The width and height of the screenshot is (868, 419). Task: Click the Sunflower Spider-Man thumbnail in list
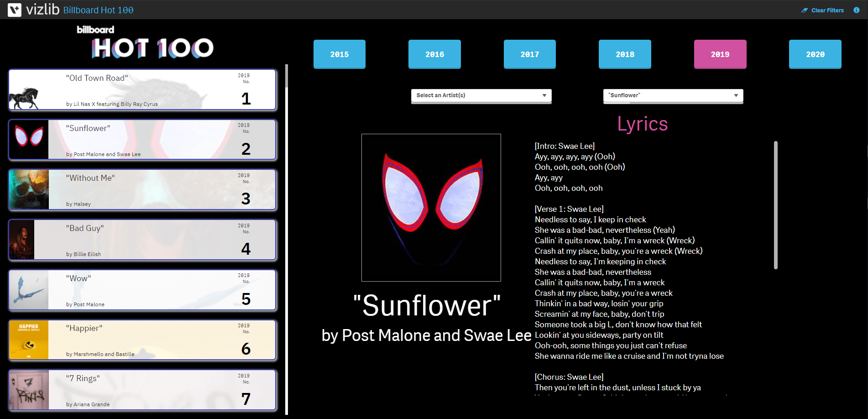point(29,139)
